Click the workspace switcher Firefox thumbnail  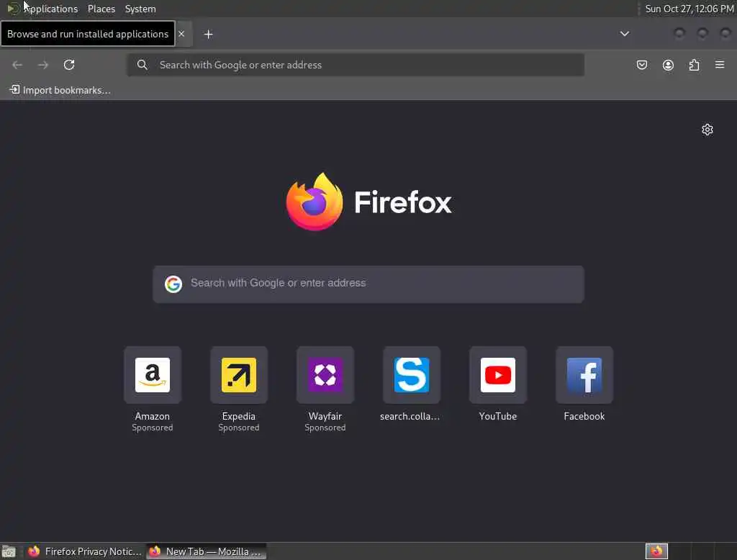click(656, 551)
